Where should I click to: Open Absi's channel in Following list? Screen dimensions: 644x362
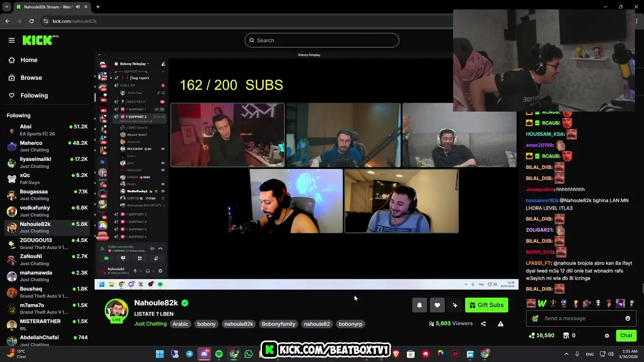pos(47,130)
